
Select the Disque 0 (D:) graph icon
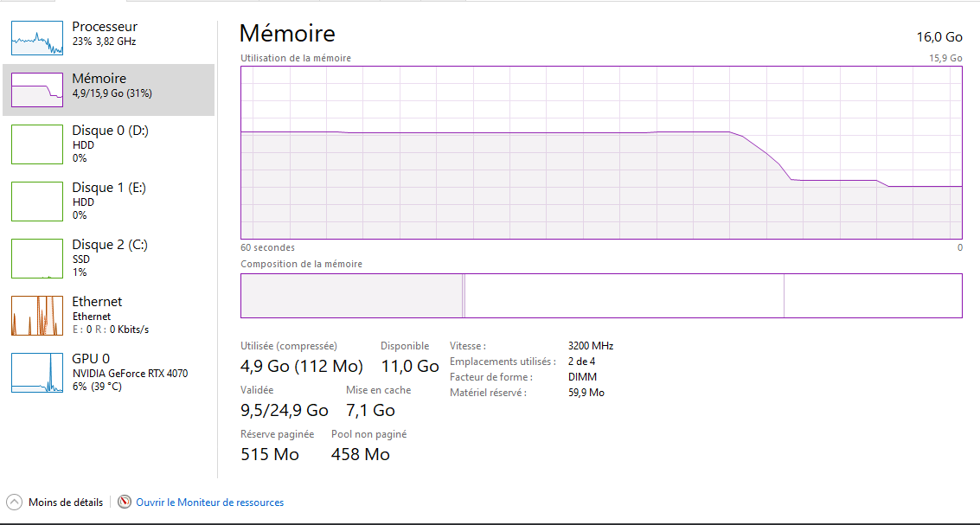[37, 144]
